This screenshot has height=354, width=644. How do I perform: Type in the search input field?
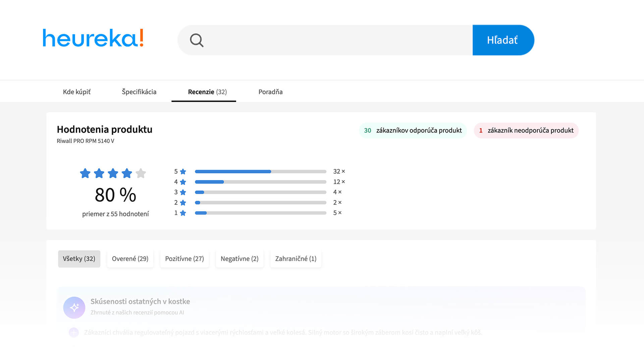pyautogui.click(x=335, y=40)
